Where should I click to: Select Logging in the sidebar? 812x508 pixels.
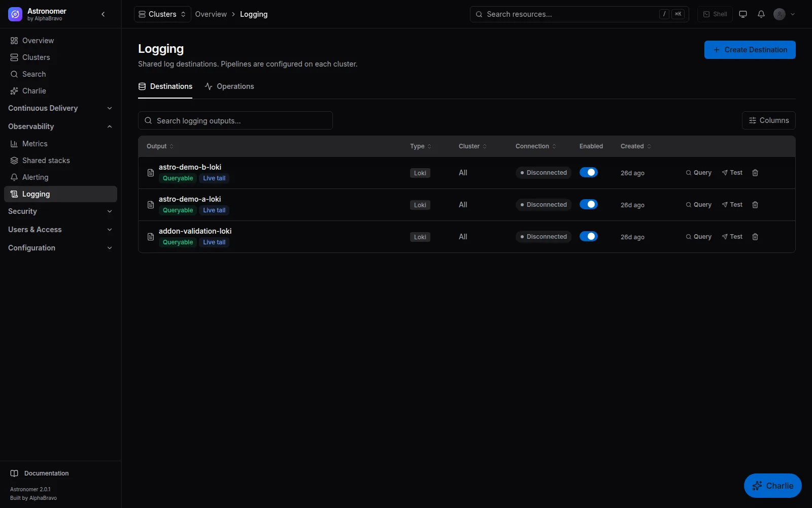(60, 194)
